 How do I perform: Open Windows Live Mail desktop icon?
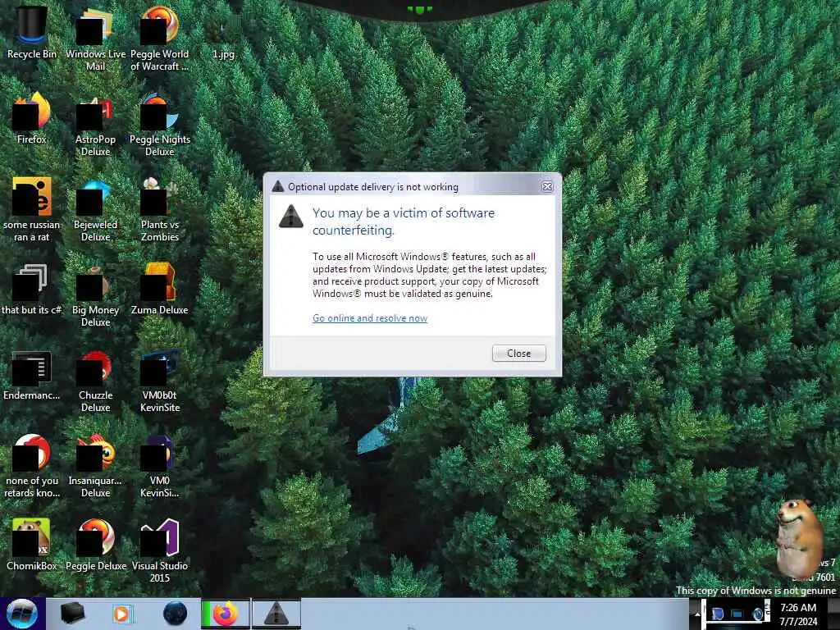pos(95,39)
